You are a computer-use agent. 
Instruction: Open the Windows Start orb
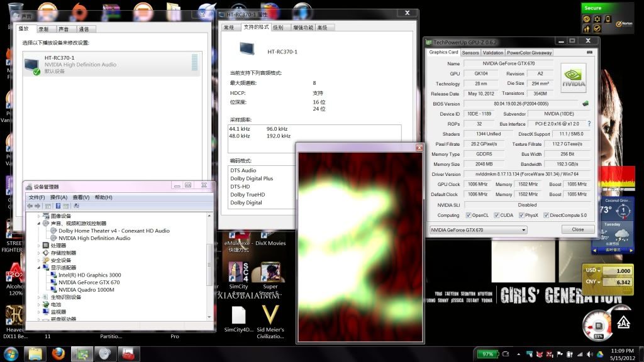click(10, 354)
